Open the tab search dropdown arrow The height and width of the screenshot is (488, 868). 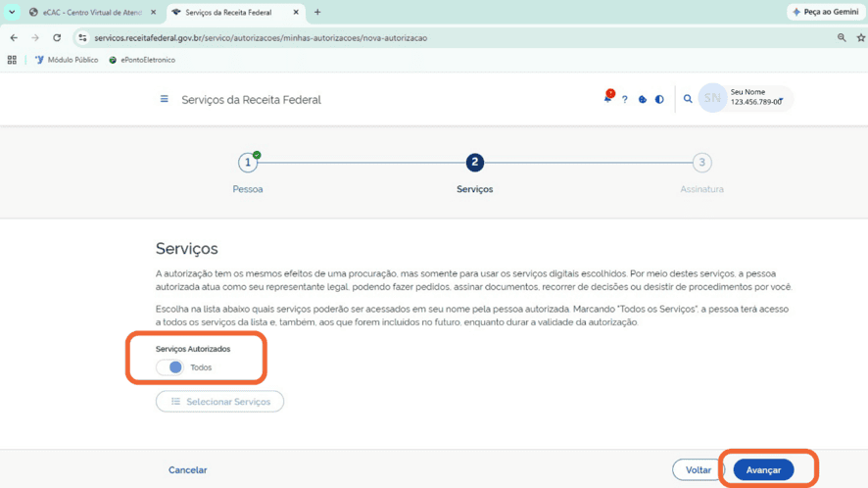(12, 12)
